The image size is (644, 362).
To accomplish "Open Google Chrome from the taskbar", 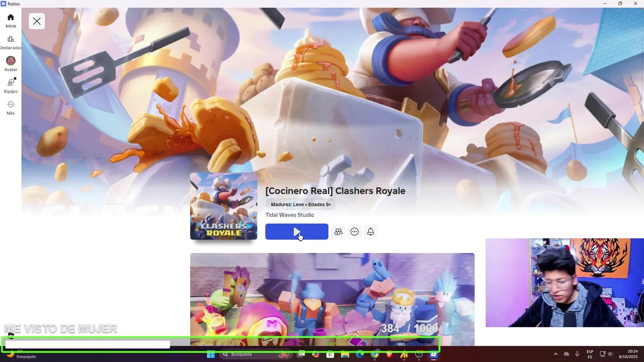I will click(374, 354).
